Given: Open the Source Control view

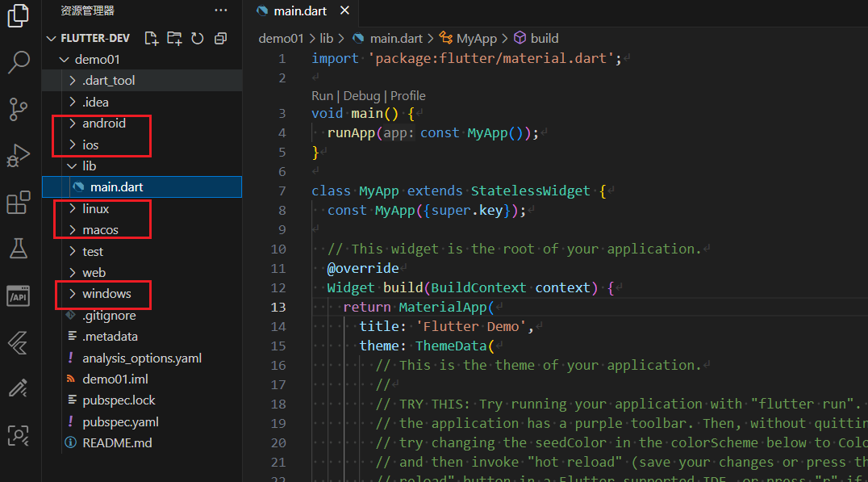Looking at the screenshot, I should (19, 108).
